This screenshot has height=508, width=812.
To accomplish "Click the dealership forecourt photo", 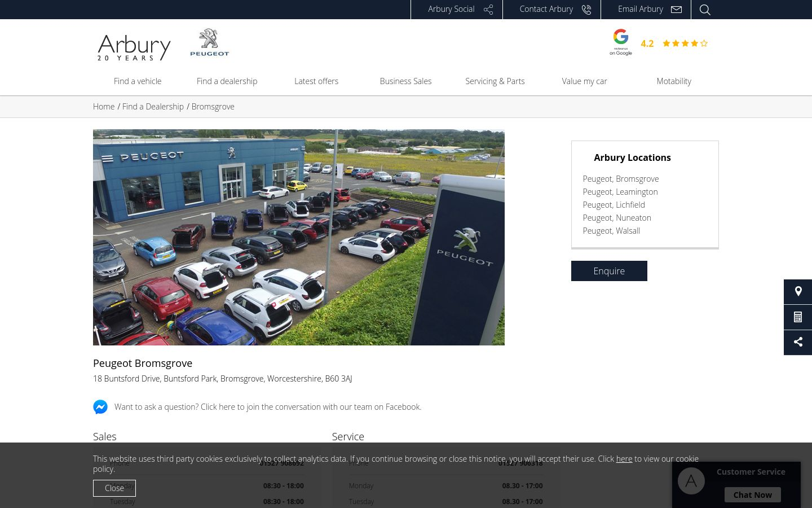I will pos(299,237).
